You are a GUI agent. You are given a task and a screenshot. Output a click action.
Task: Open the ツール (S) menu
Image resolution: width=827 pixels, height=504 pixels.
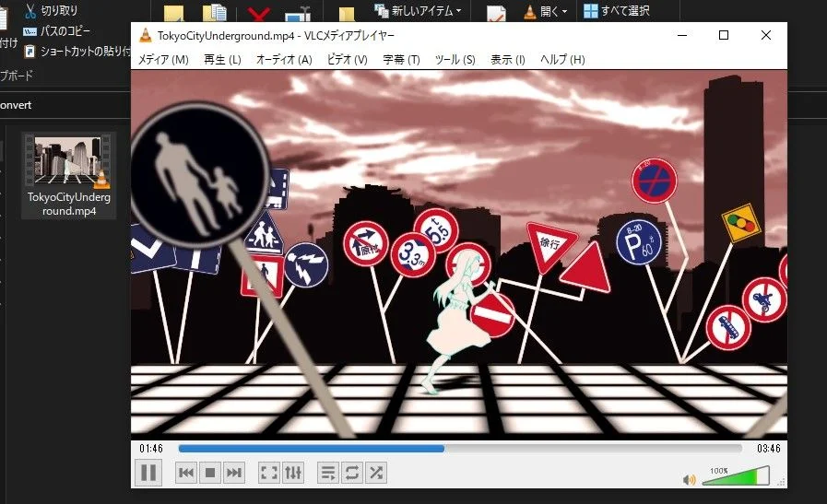[x=455, y=60]
